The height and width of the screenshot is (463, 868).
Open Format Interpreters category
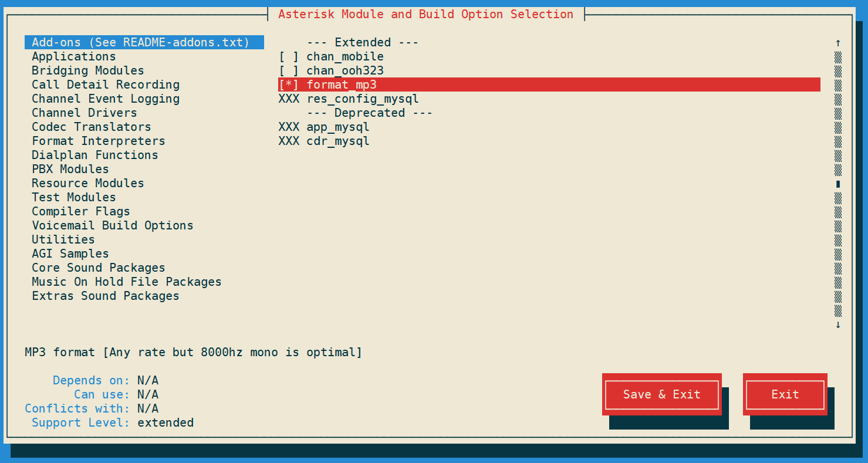(99, 141)
